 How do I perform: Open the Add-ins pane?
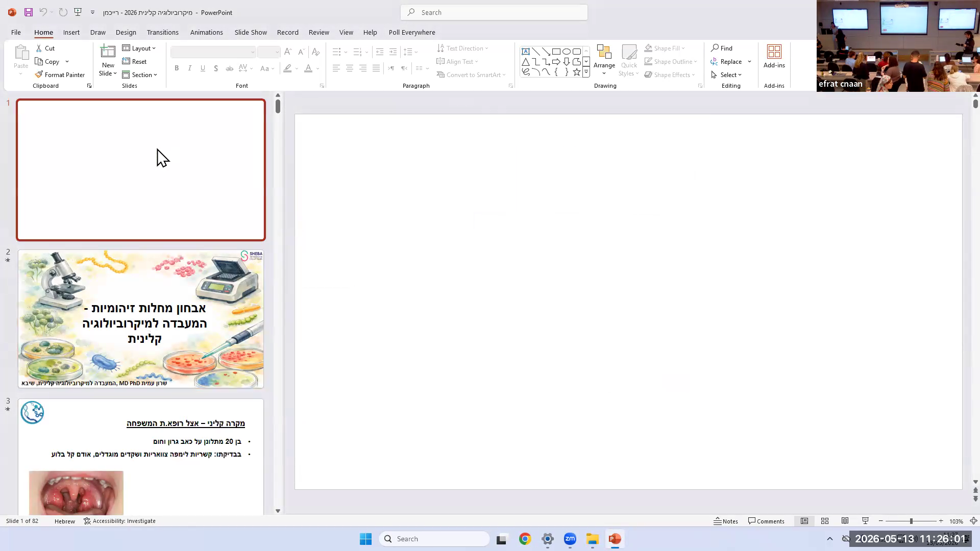click(774, 57)
